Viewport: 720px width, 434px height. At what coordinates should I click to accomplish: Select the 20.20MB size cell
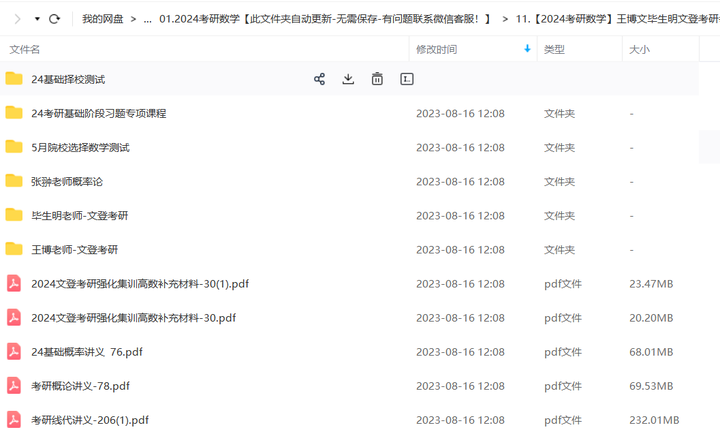point(651,318)
